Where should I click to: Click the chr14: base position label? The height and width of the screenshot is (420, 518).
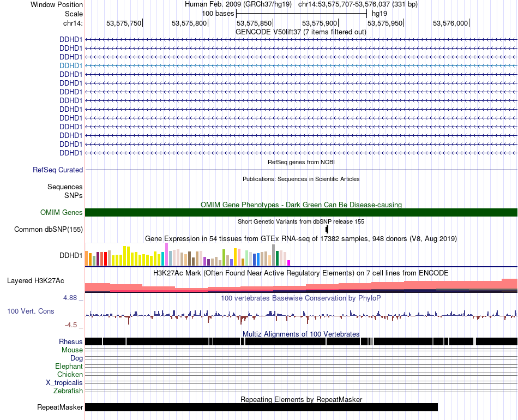coord(73,23)
